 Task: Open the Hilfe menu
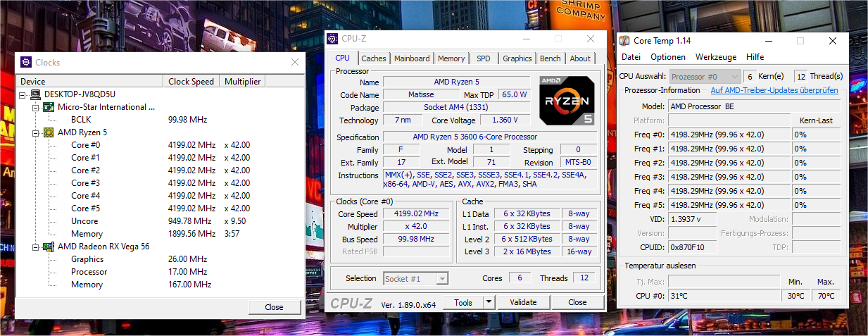(x=755, y=57)
